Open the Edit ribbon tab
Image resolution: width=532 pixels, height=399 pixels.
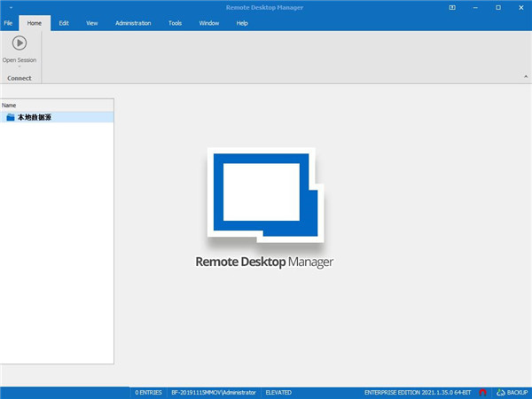click(x=64, y=23)
